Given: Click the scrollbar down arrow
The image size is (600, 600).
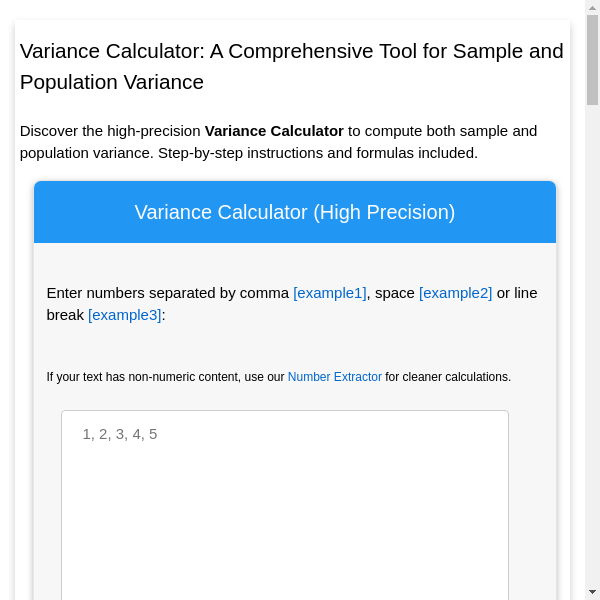Looking at the screenshot, I should [x=592, y=592].
